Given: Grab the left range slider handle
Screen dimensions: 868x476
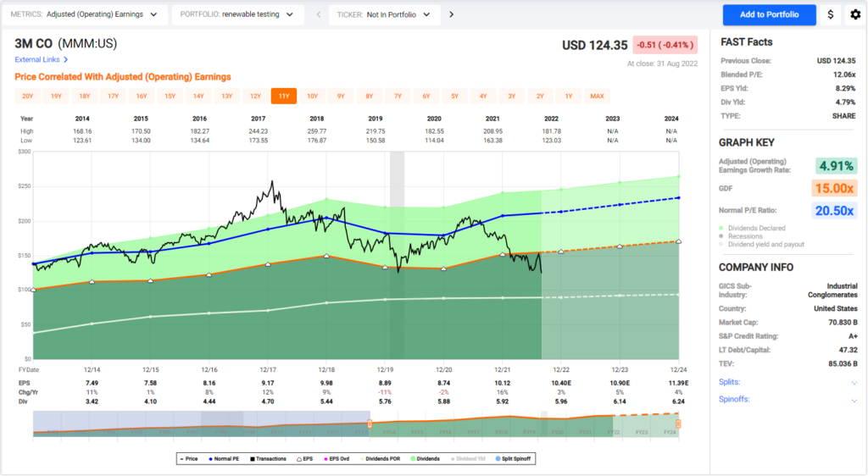Looking at the screenshot, I should pos(370,424).
